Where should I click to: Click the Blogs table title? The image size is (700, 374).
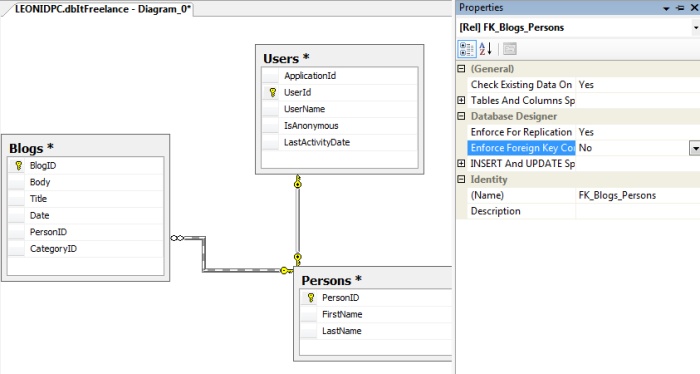pyautogui.click(x=31, y=148)
